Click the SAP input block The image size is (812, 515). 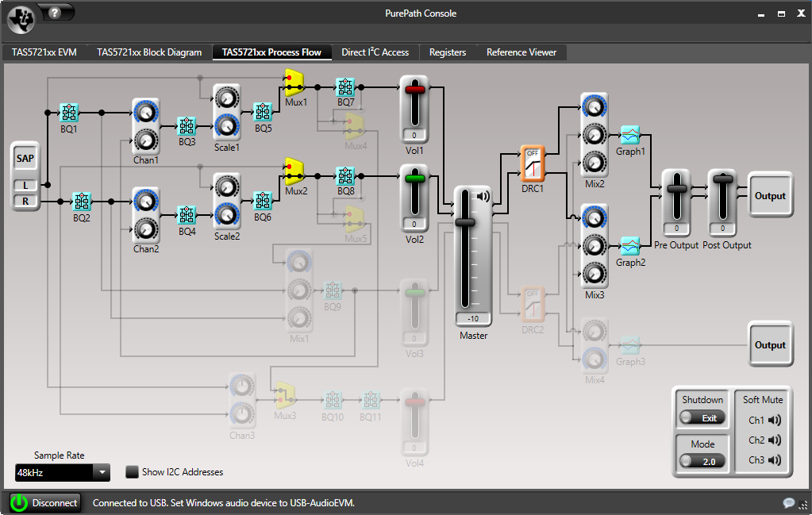(x=25, y=159)
